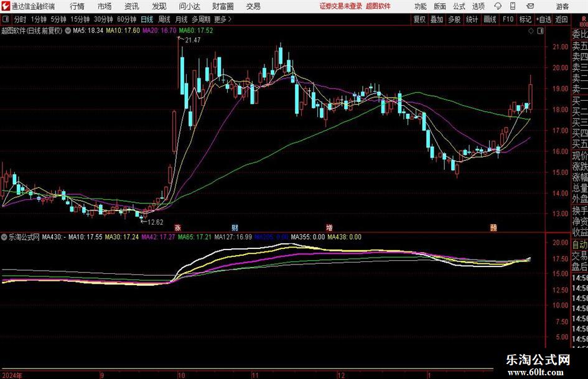The width and height of the screenshot is (588, 379).
Task: Open the 问小达 menu
Action: pyautogui.click(x=189, y=6)
